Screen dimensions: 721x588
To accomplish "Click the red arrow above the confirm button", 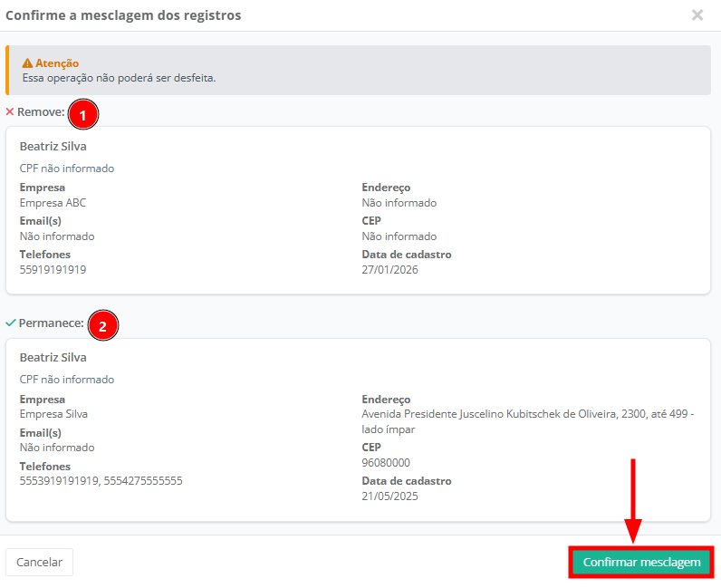I will (633, 500).
